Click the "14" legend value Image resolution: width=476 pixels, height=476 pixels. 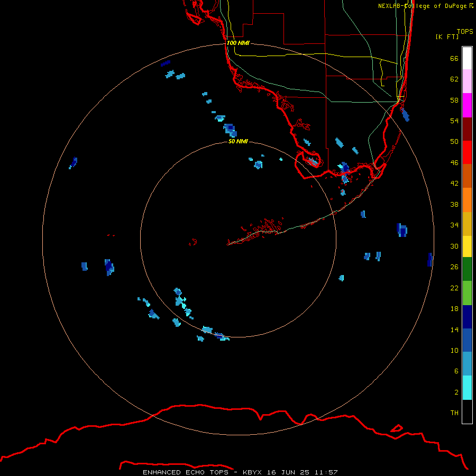(454, 329)
